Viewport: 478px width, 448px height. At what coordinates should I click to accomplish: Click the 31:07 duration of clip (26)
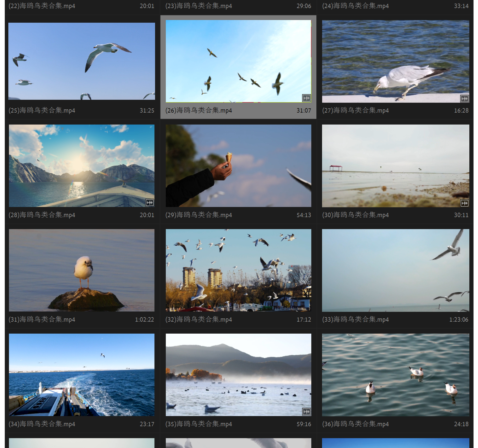[x=304, y=111]
